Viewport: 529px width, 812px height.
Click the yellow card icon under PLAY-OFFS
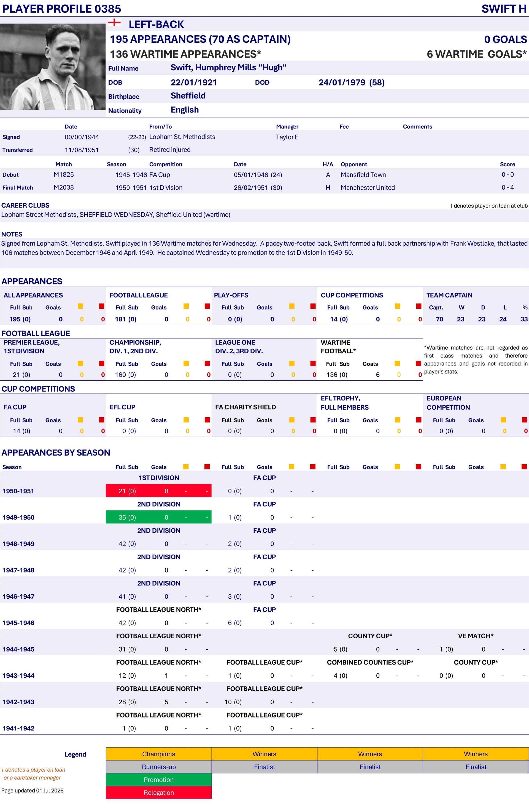click(292, 306)
